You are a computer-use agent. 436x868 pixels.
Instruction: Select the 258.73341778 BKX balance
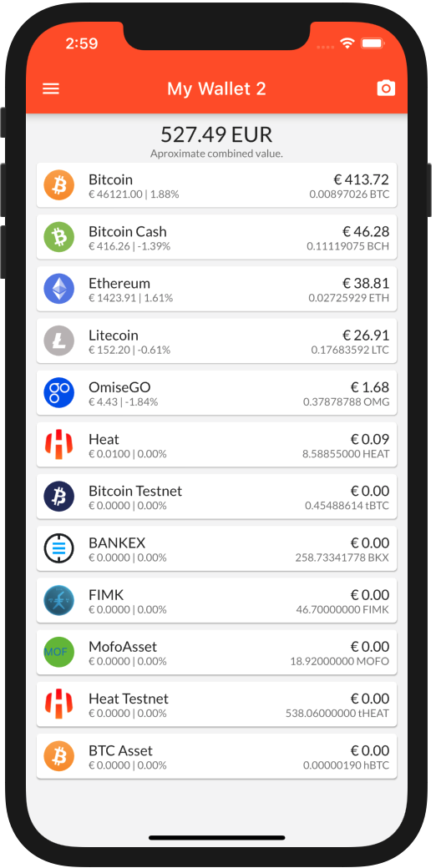point(342,558)
